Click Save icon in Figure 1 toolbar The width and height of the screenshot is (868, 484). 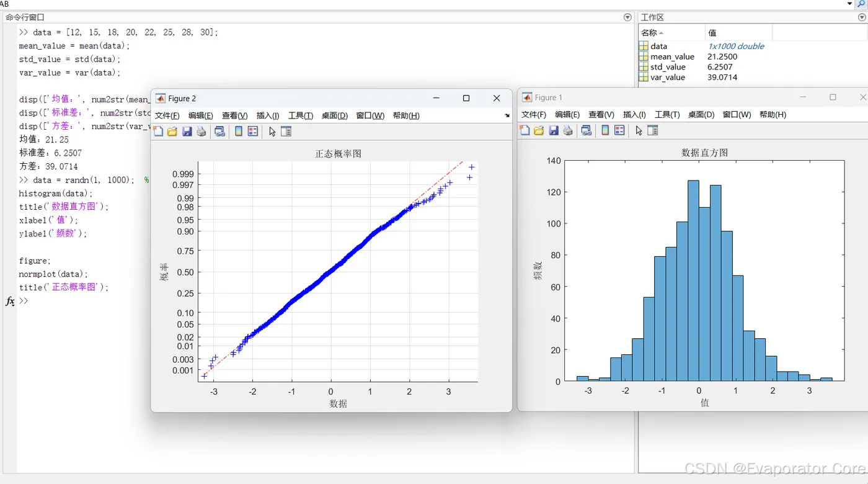click(553, 130)
